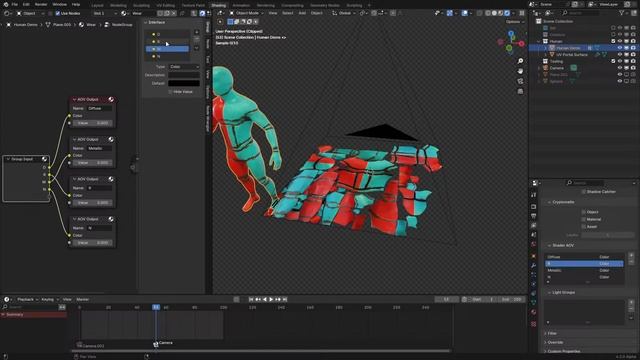Open the Material properties tab icon

(533, 312)
